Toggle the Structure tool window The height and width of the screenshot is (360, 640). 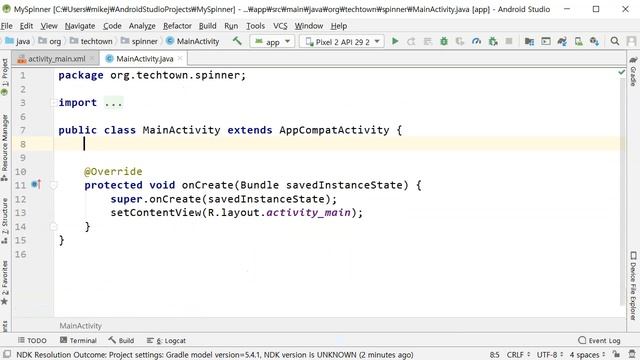click(x=4, y=220)
